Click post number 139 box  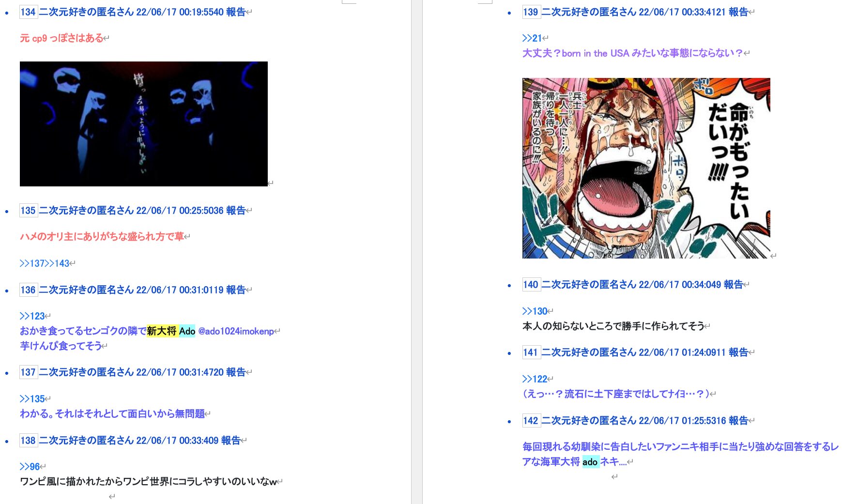click(x=531, y=12)
